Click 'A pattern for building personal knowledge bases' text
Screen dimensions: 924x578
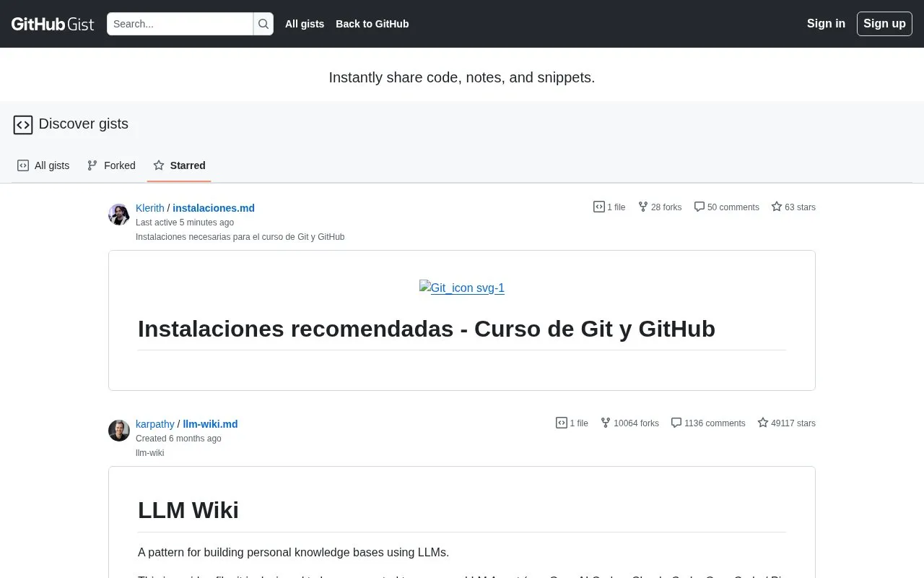tap(293, 553)
